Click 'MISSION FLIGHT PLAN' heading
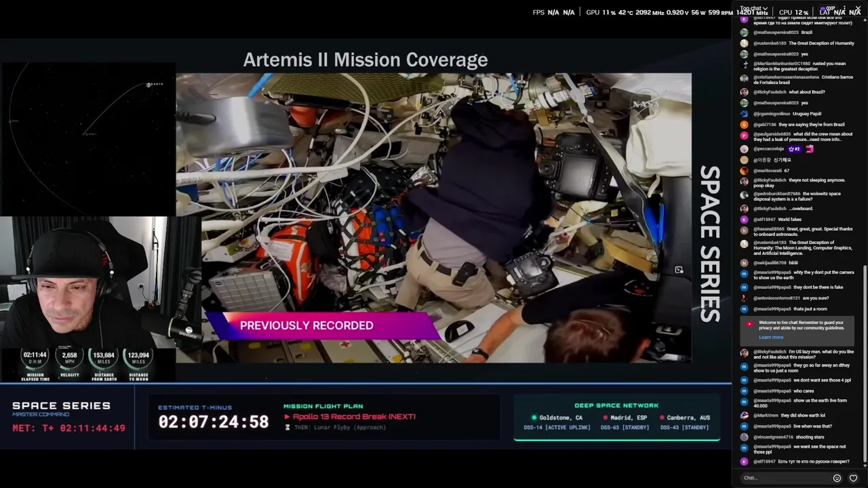868x488 pixels. (x=323, y=407)
